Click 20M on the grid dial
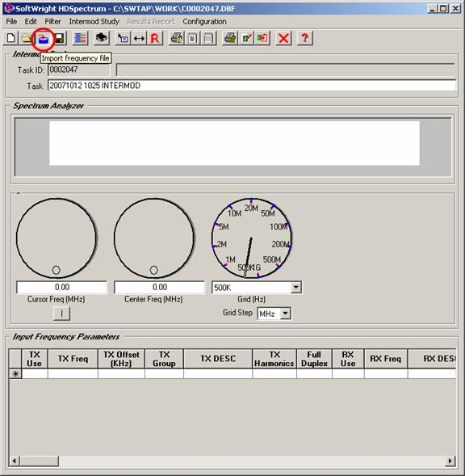 251,208
